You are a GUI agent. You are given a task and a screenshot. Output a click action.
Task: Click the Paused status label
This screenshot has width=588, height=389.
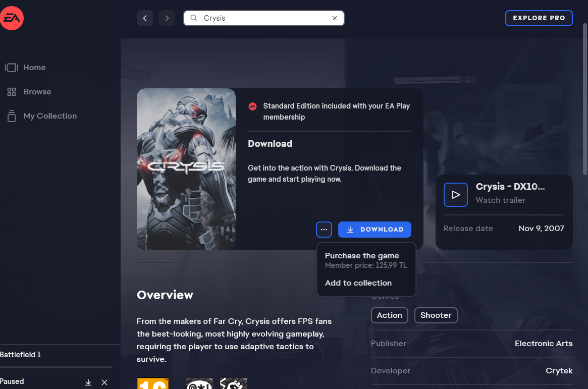tap(12, 381)
